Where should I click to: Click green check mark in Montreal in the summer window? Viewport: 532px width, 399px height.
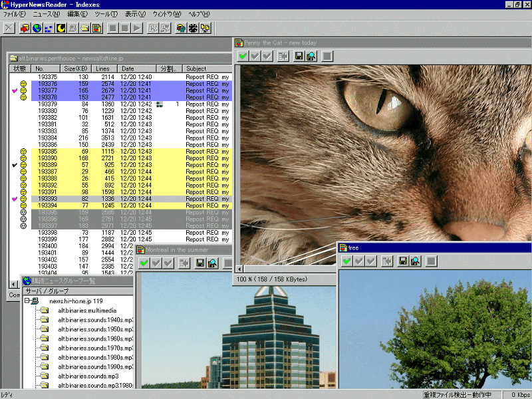click(144, 263)
